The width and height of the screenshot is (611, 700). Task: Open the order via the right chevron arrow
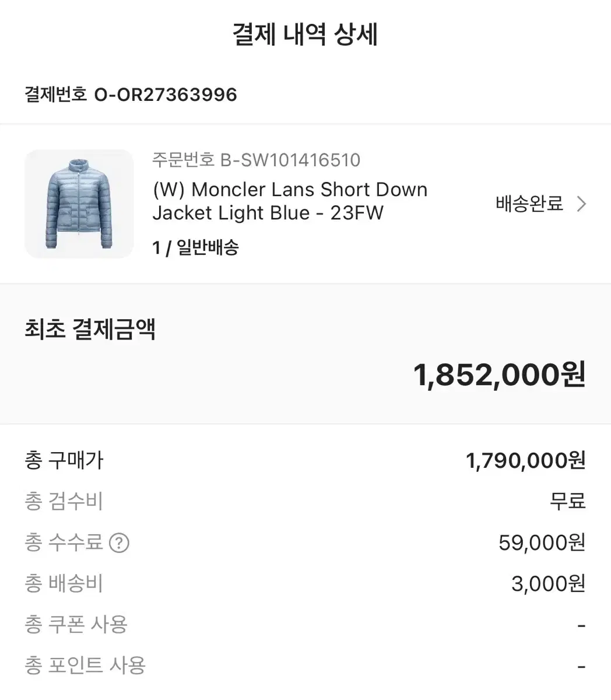(x=581, y=204)
